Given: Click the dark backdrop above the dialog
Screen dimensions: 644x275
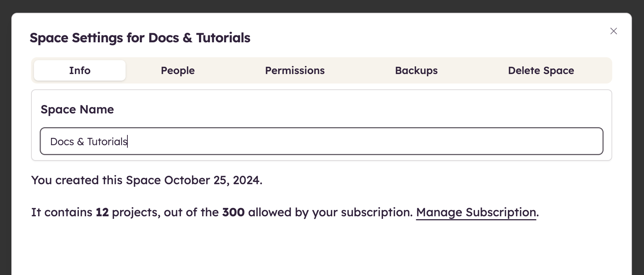Looking at the screenshot, I should [321, 6].
